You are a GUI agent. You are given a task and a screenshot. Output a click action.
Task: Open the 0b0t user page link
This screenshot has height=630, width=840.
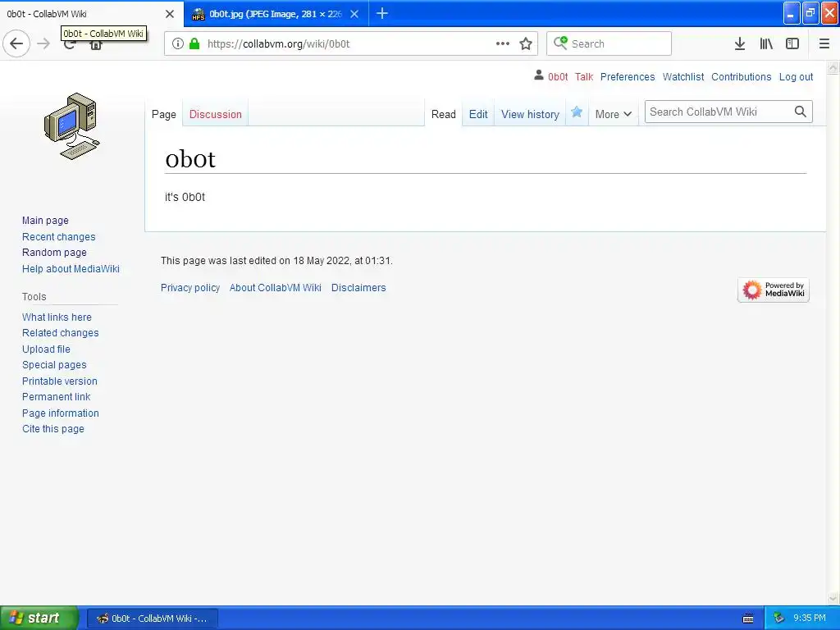[x=558, y=76]
